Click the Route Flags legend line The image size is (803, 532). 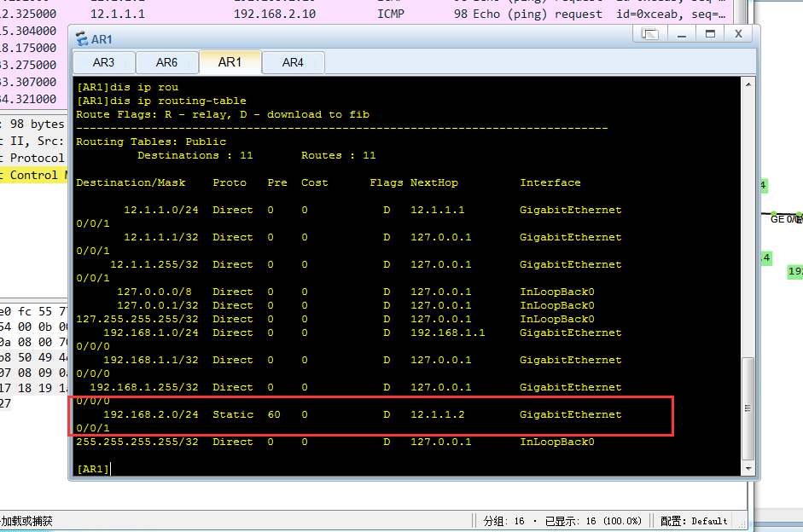223,114
